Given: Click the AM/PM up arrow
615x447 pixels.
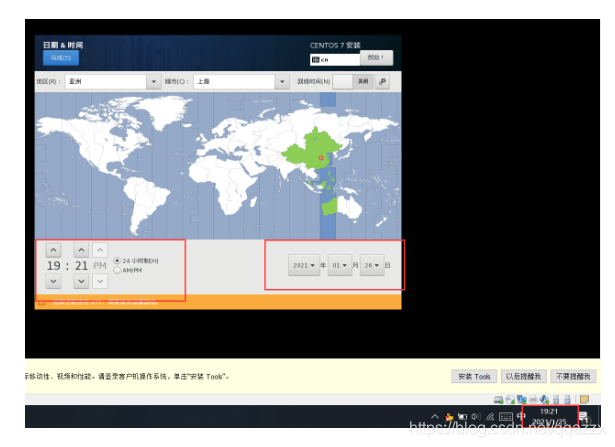Looking at the screenshot, I should pos(100,250).
